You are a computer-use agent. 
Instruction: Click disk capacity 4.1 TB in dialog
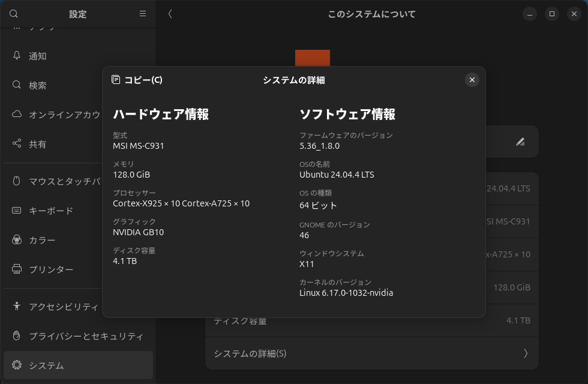coord(125,261)
